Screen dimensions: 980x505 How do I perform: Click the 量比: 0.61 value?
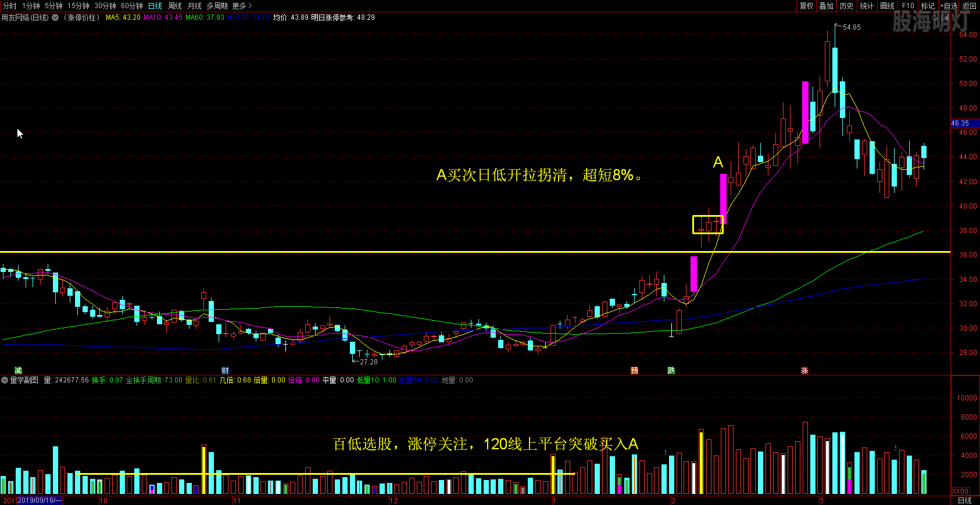pyautogui.click(x=201, y=380)
